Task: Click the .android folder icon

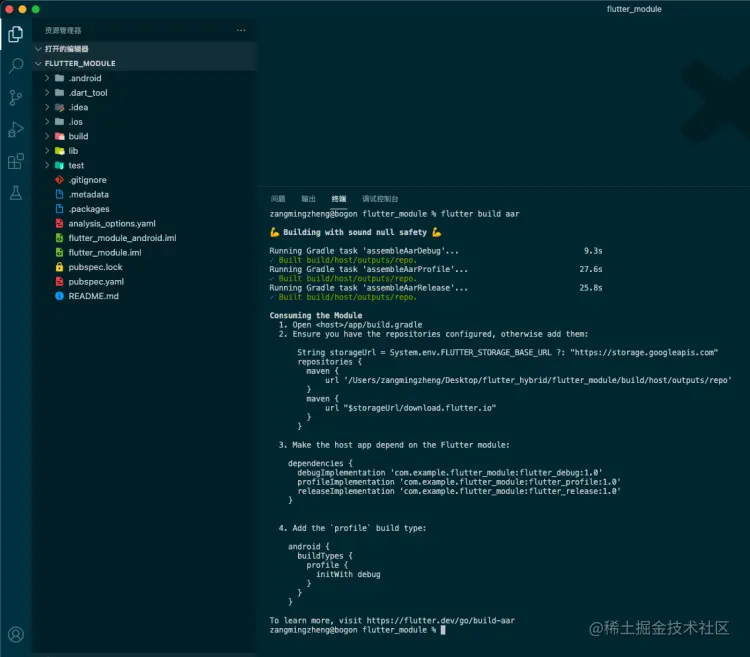Action: point(60,78)
